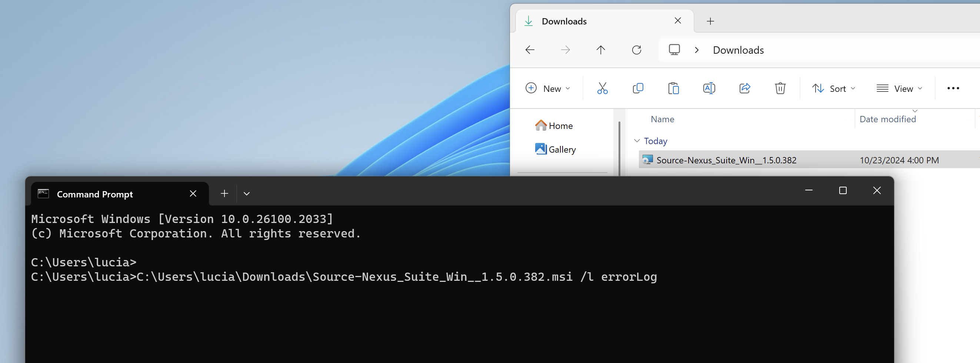Add a new File Explorer tab
The image size is (980, 363).
(710, 21)
